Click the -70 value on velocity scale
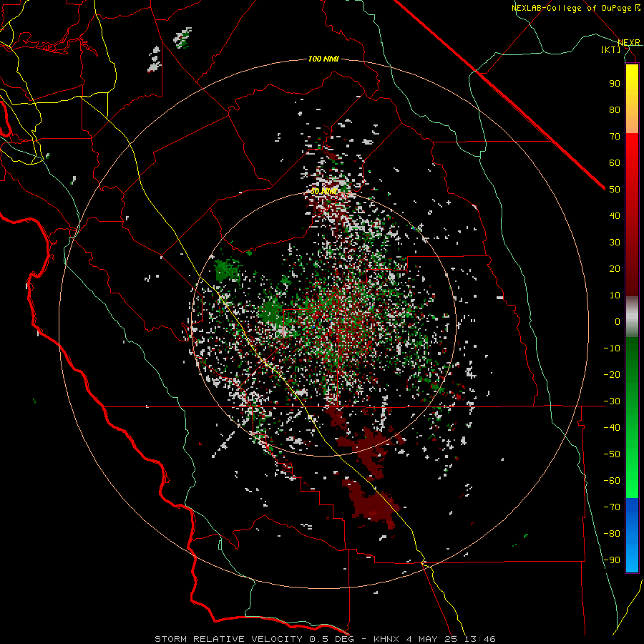This screenshot has height=644, width=644. [x=612, y=507]
